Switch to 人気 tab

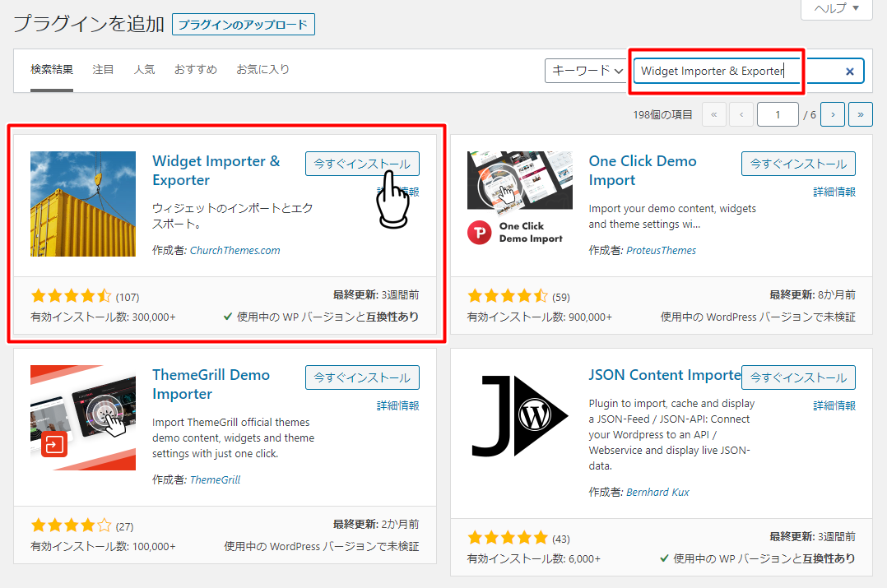[144, 70]
